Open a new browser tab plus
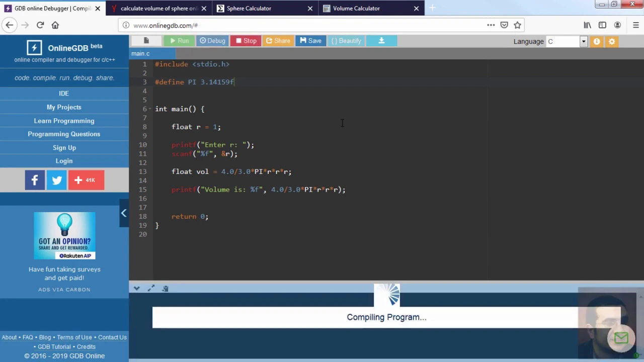This screenshot has height=362, width=644. tap(432, 8)
